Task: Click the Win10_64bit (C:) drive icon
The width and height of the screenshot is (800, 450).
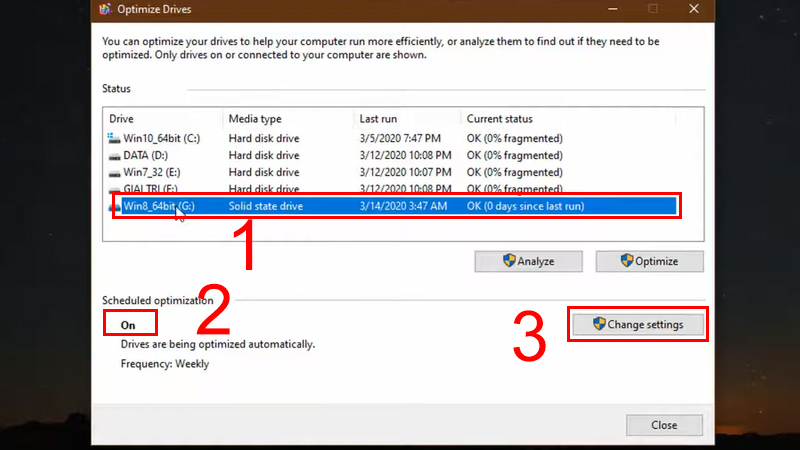Action: [114, 138]
